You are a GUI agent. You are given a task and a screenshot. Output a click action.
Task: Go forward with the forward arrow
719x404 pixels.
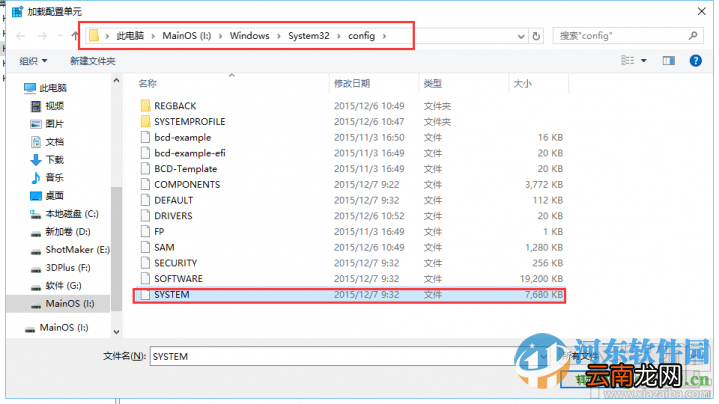pos(42,36)
